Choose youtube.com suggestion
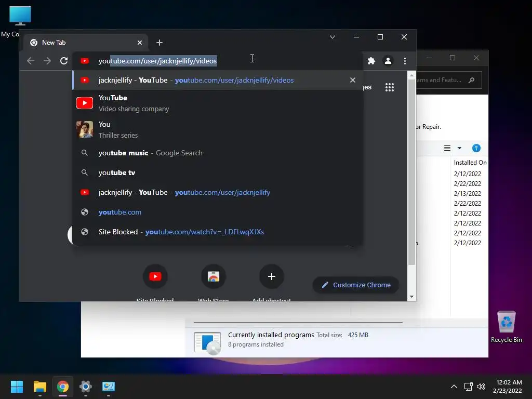This screenshot has height=399, width=532. click(218, 212)
